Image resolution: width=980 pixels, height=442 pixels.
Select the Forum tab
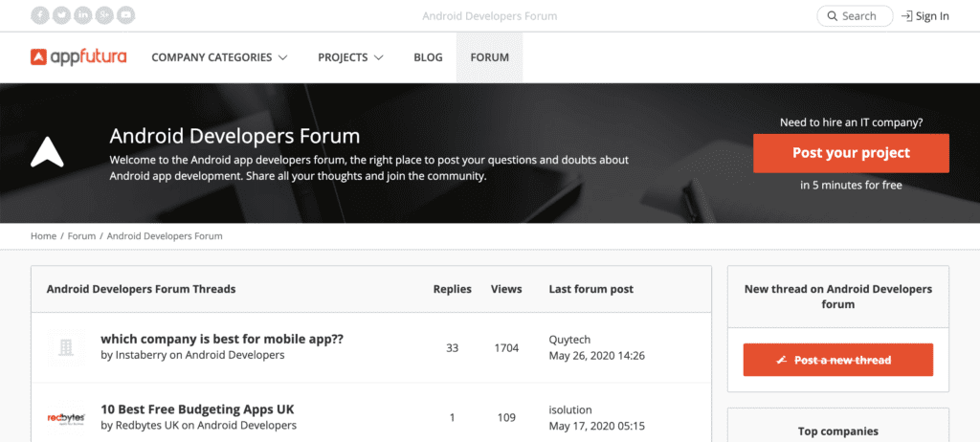(489, 57)
